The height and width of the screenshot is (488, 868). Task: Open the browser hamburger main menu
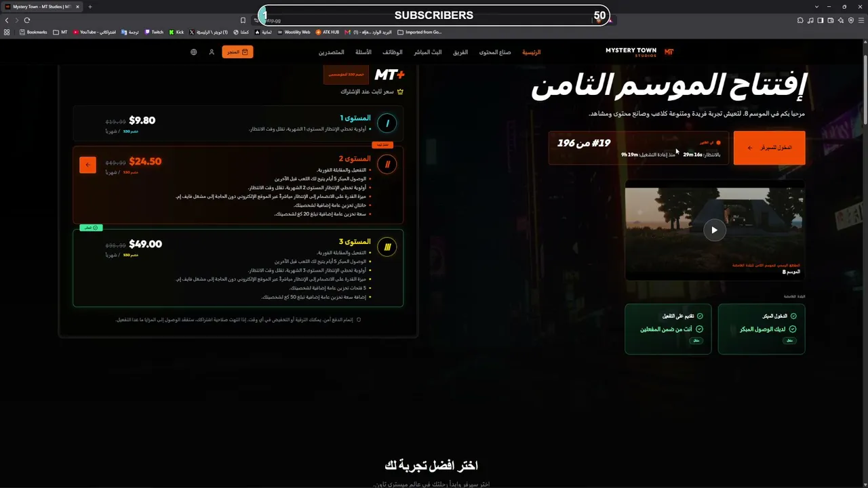pos(861,20)
